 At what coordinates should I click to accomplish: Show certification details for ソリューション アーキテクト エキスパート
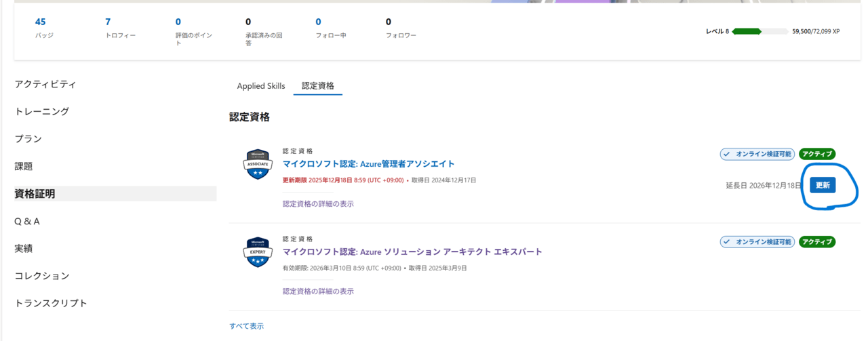coord(318,292)
